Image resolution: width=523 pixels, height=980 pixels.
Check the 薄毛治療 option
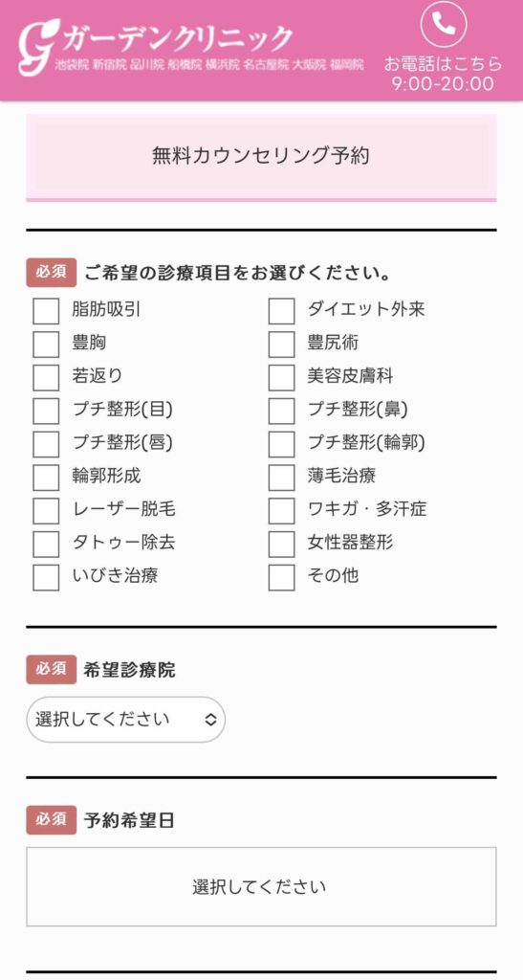coord(281,477)
